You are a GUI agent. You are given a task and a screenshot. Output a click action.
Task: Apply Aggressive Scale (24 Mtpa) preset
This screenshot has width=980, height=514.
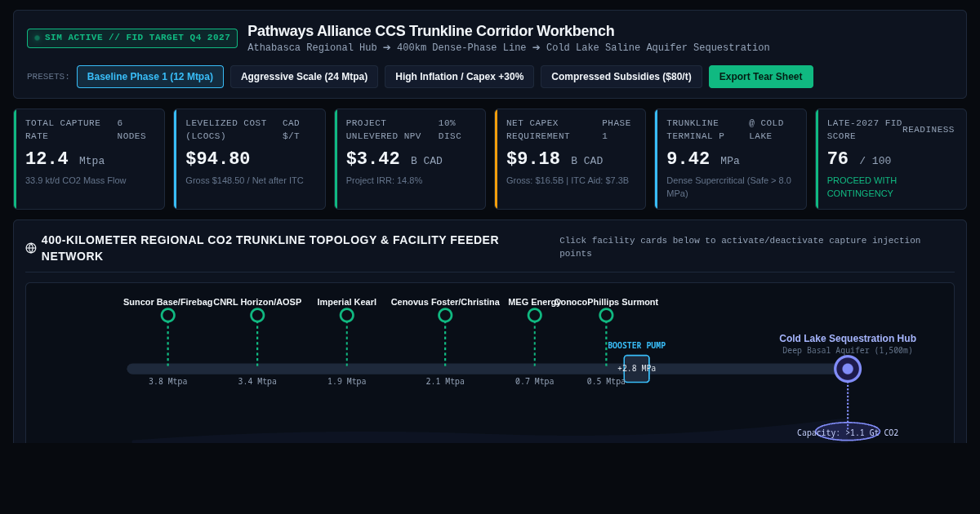pos(304,77)
